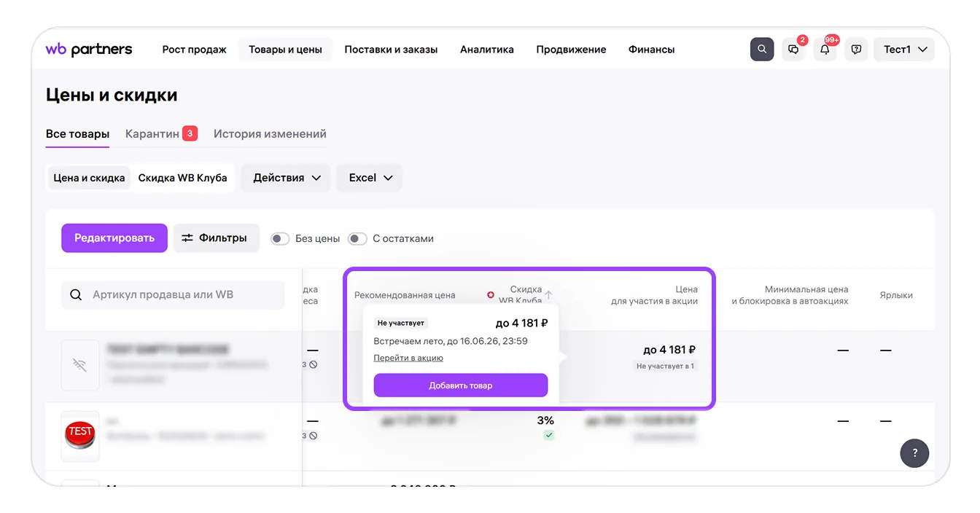Click the Не участвует tag in popup
The height and width of the screenshot is (513, 980).
coord(400,323)
